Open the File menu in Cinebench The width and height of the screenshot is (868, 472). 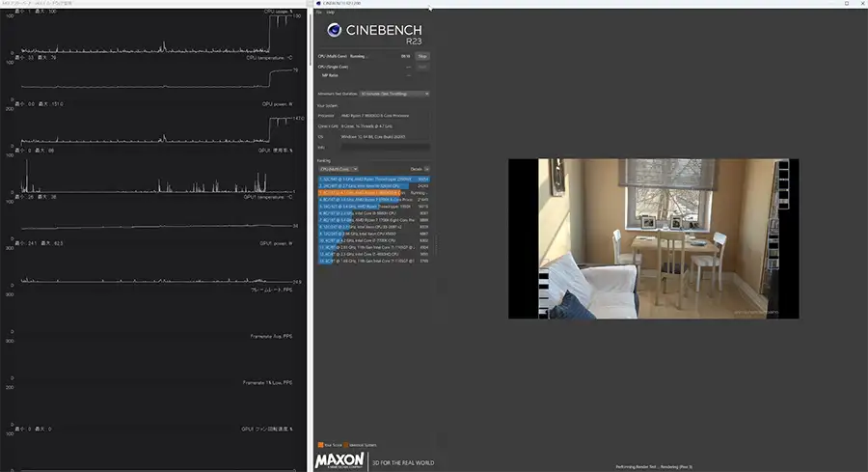tap(319, 13)
